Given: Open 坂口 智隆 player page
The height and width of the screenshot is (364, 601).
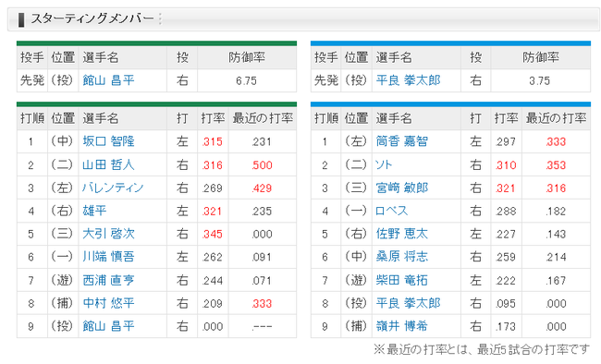Looking at the screenshot, I should click(x=108, y=141).
